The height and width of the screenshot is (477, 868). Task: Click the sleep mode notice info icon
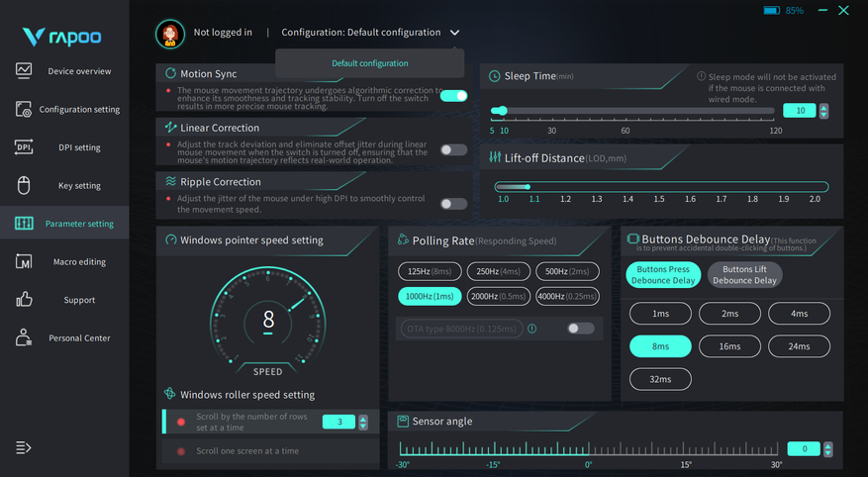[x=702, y=76]
